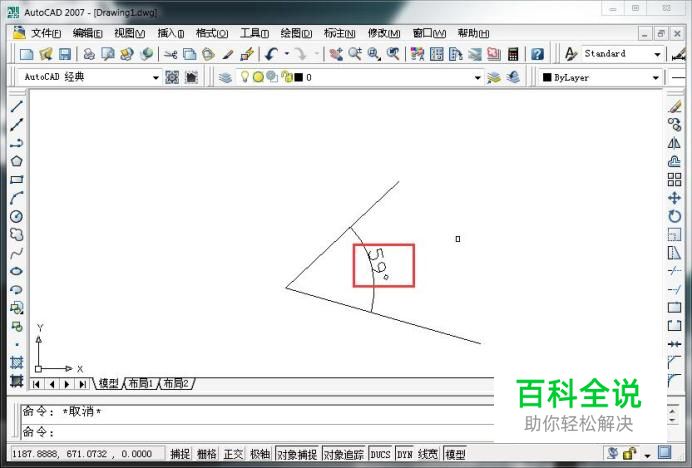692x468 pixels.
Task: Switch to the 布局1 tab
Action: 140,383
